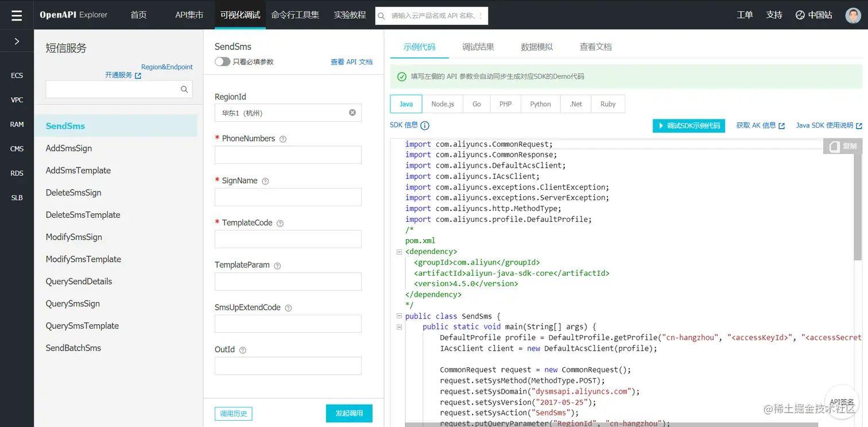Click the 发起调用 button
Viewport: 868px width, 427px height.
point(349,413)
